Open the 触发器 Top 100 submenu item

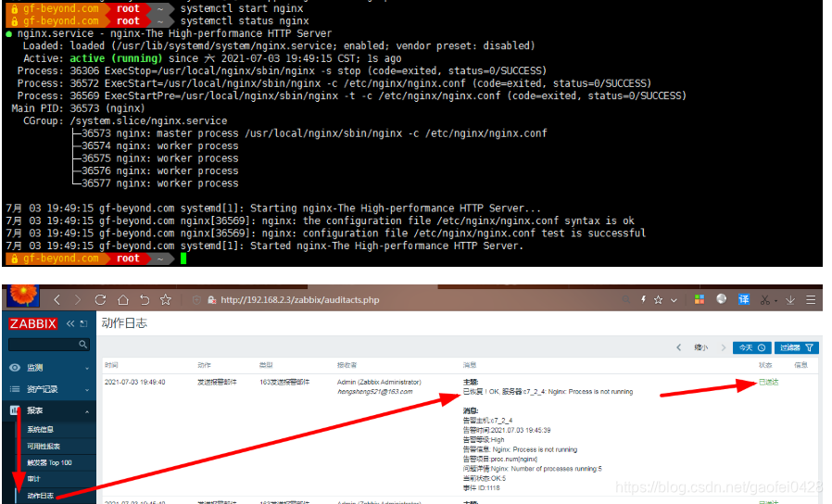pyautogui.click(x=49, y=462)
